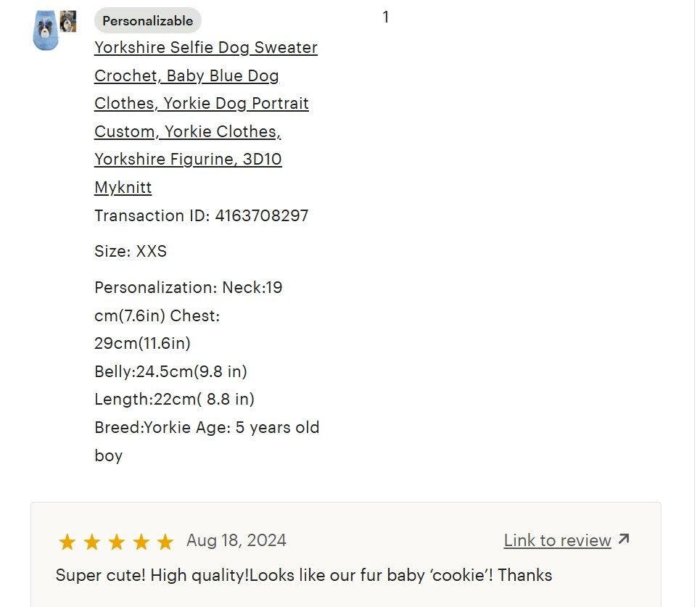Click the blue dog sweater thumbnail
The width and height of the screenshot is (700, 607).
pyautogui.click(x=45, y=32)
